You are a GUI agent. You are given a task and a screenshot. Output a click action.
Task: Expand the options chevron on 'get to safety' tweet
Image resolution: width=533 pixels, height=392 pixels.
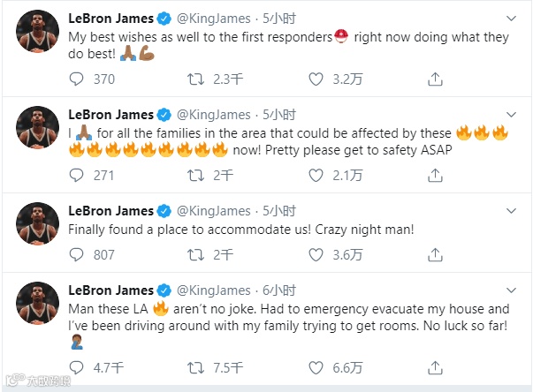click(x=510, y=114)
